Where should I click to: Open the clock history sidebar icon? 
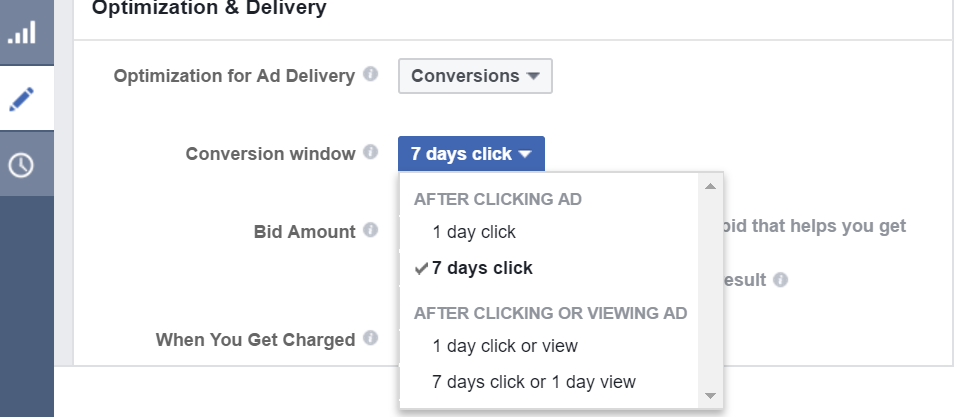[x=22, y=164]
